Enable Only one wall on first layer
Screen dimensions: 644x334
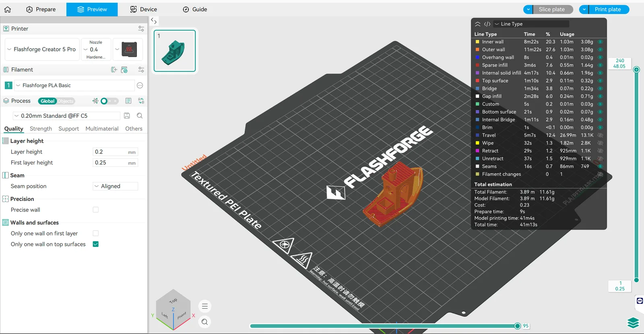point(96,234)
